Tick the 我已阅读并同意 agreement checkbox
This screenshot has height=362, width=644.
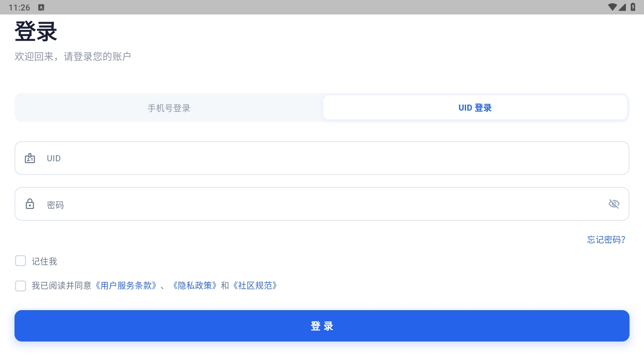(x=21, y=286)
